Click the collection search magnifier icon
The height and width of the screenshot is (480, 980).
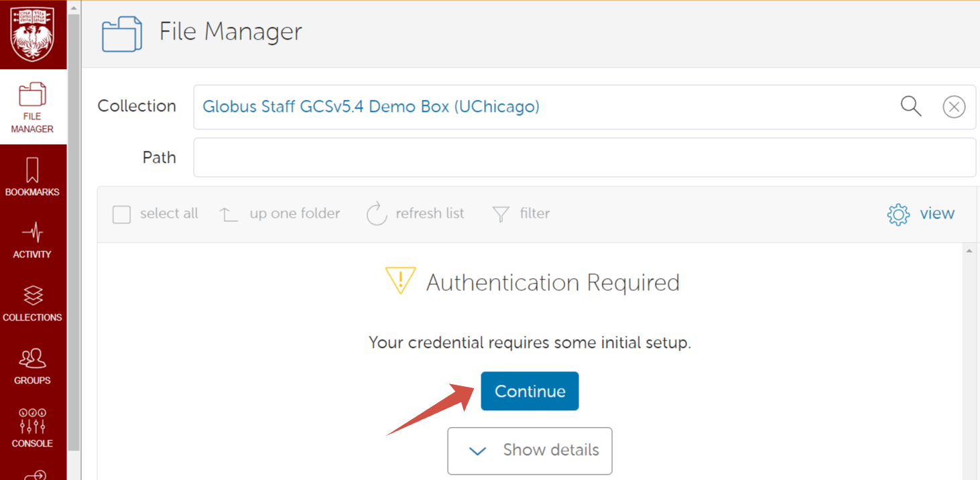point(910,107)
